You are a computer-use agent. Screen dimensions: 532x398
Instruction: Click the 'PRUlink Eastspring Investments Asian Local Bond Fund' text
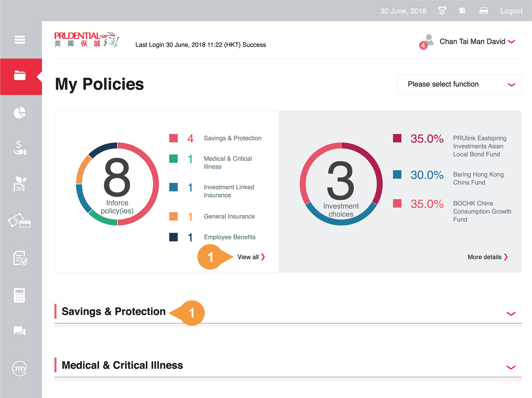(480, 146)
